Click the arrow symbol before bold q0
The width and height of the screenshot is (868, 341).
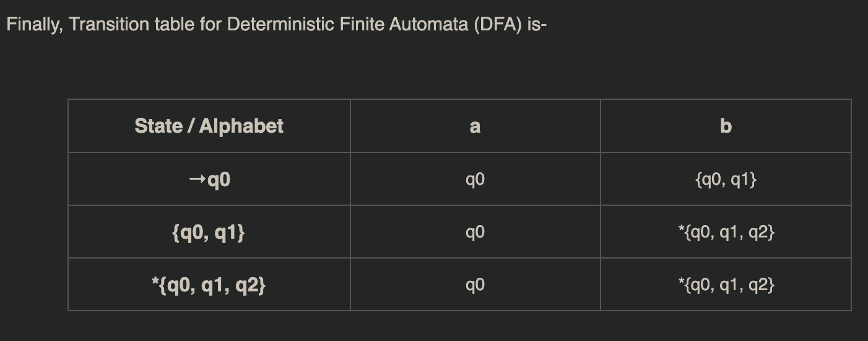coord(197,180)
